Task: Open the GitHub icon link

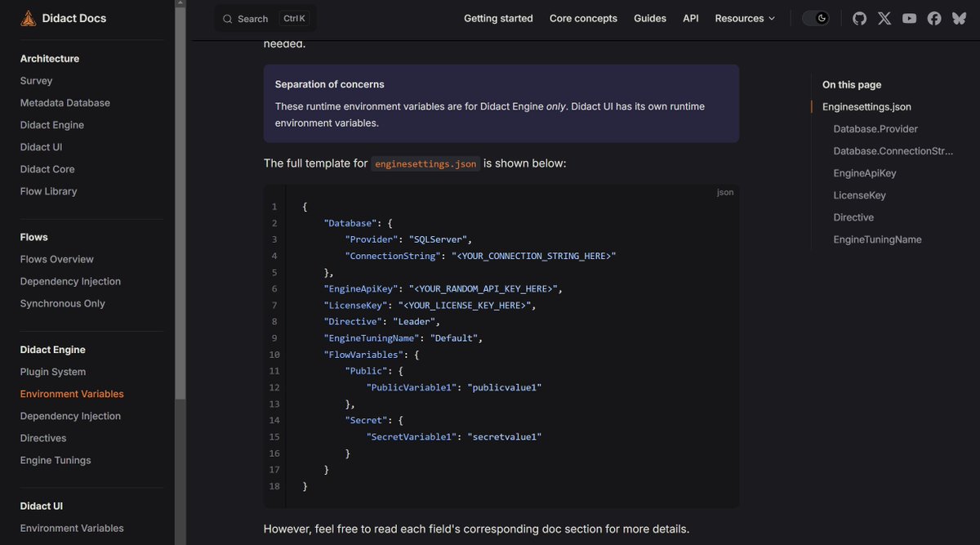Action: [x=859, y=18]
